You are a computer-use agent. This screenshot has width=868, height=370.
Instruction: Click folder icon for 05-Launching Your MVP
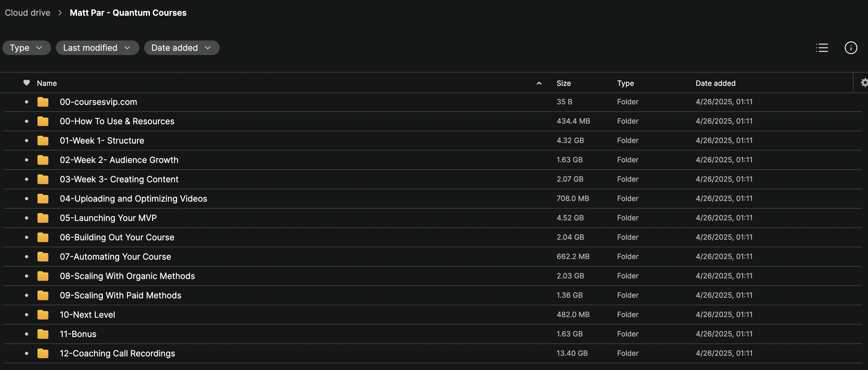[43, 218]
